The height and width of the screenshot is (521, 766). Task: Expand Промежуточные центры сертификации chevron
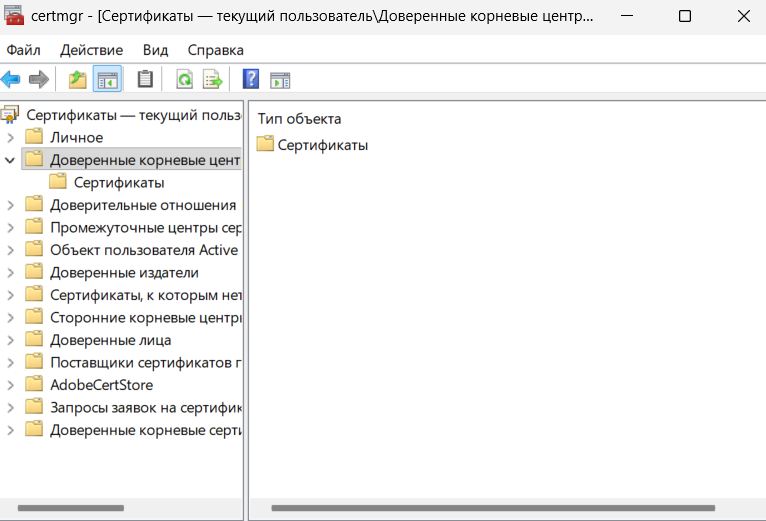click(x=10, y=228)
